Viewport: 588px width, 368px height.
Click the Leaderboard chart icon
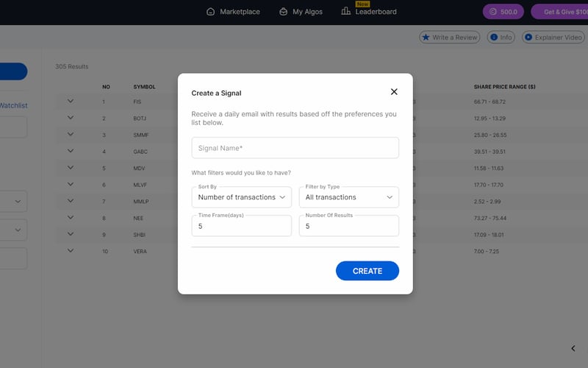pos(345,11)
